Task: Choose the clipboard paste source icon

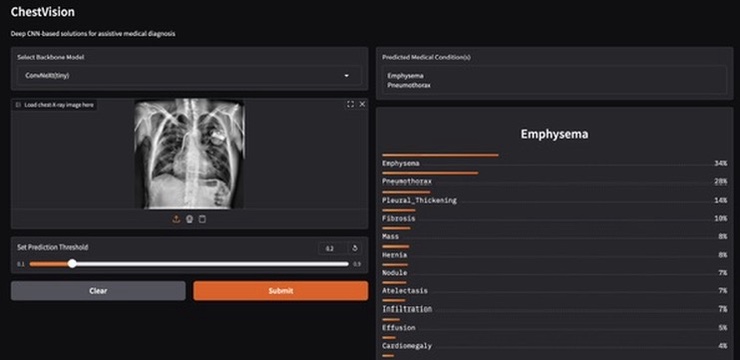Action: 202,219
